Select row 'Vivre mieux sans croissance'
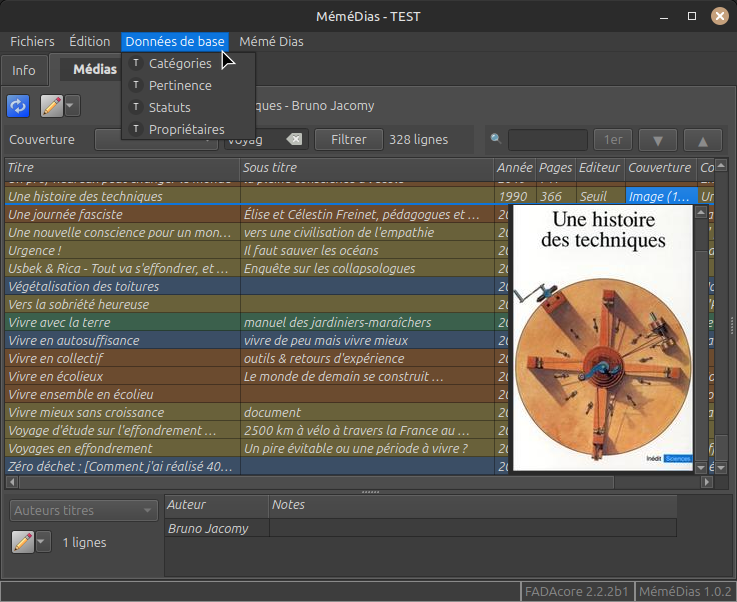The width and height of the screenshot is (737, 602). pos(257,412)
